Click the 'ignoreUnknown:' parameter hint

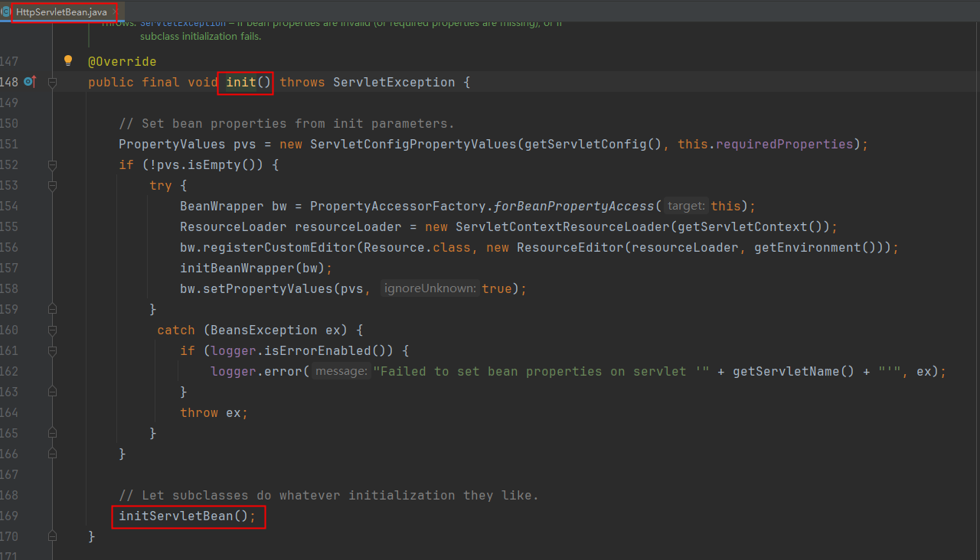[x=430, y=288]
